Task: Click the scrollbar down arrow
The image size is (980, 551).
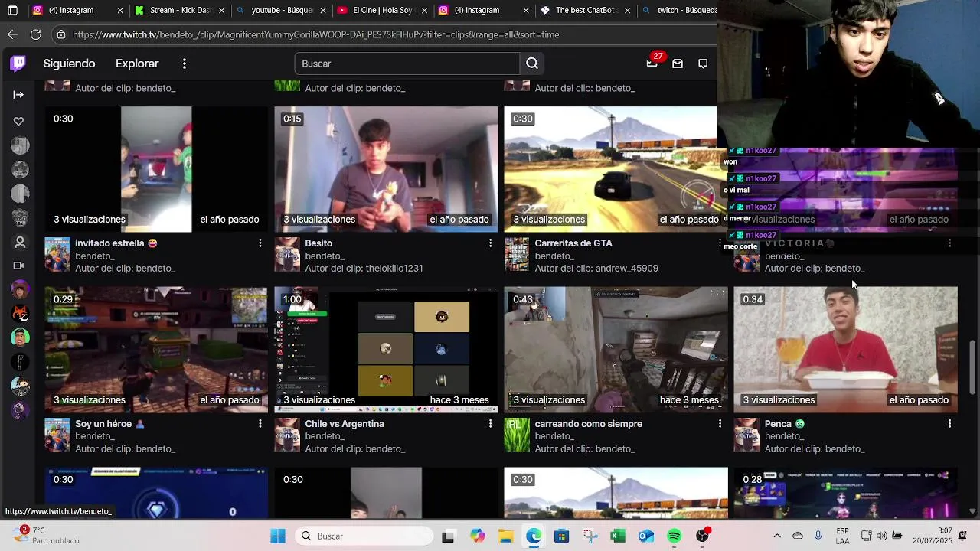Action: click(x=972, y=511)
